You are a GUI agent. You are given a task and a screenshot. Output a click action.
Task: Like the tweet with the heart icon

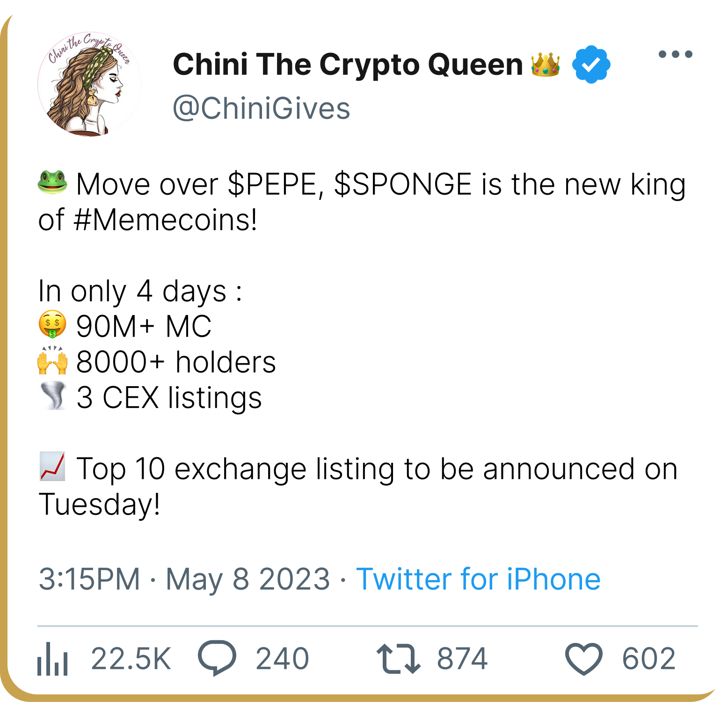[583, 659]
